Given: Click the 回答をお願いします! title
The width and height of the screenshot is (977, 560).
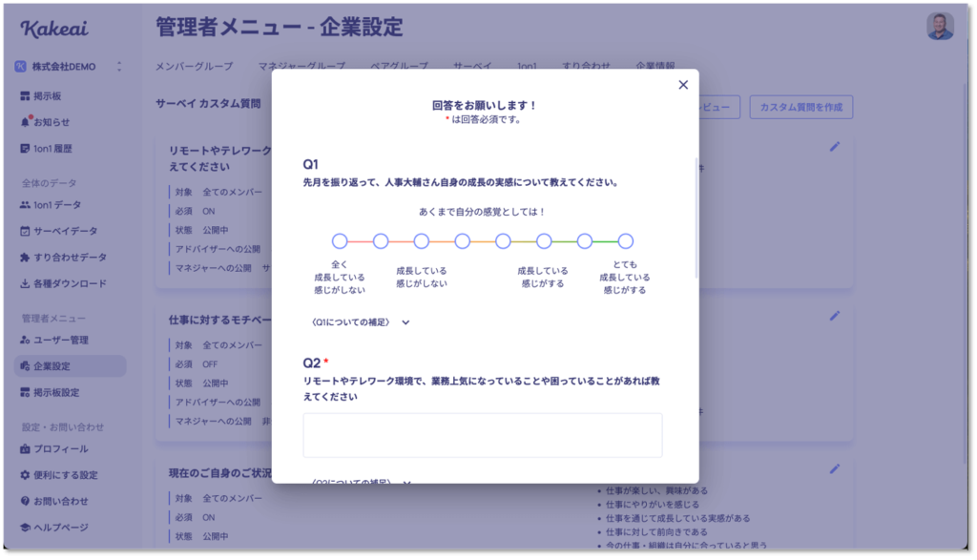Looking at the screenshot, I should tap(484, 105).
